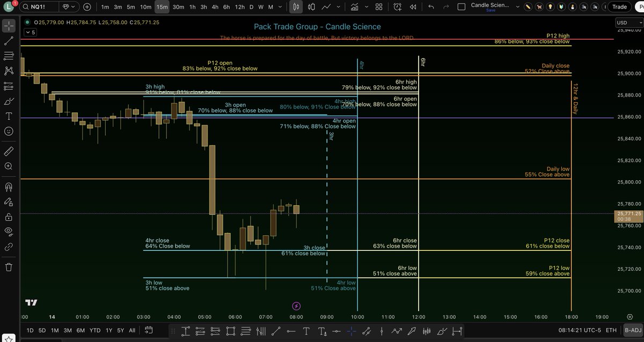644x342 pixels.
Task: Click the purple lightning bolt event marker
Action: point(296,306)
